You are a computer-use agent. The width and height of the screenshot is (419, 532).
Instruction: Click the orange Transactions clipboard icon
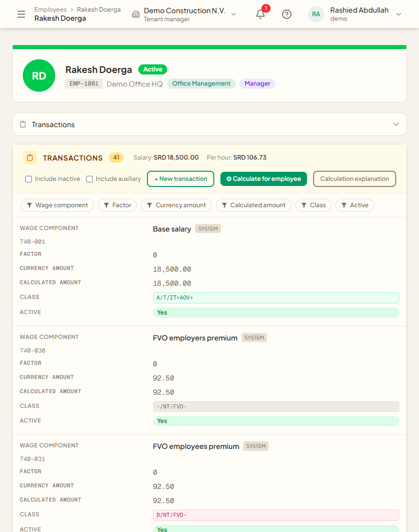pyautogui.click(x=30, y=158)
